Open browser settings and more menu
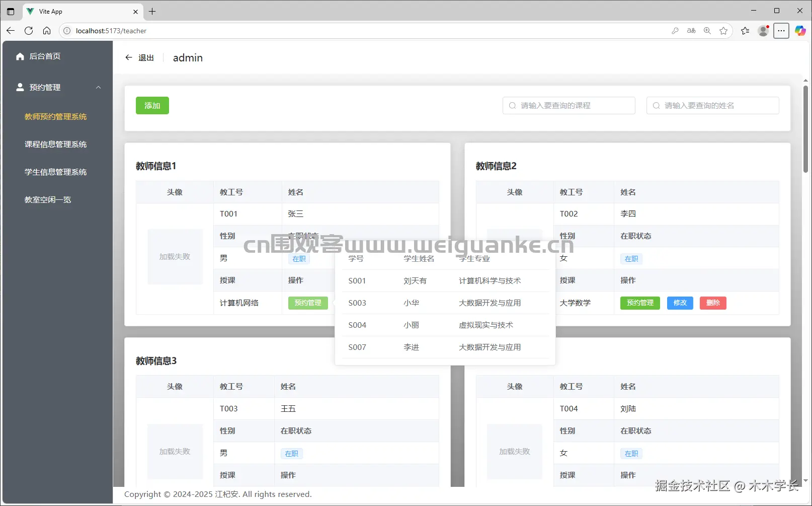Image resolution: width=812 pixels, height=506 pixels. click(781, 31)
